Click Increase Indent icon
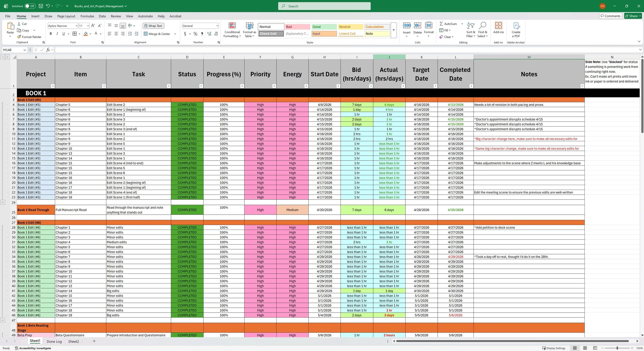 (137, 34)
